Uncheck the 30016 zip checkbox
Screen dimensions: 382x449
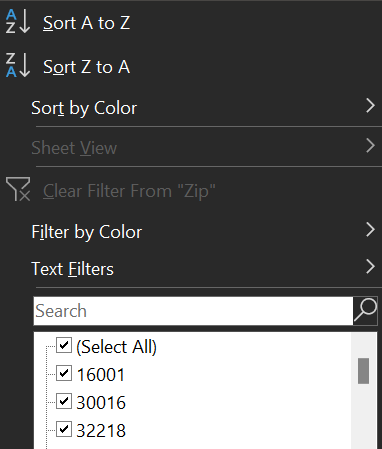(x=64, y=401)
